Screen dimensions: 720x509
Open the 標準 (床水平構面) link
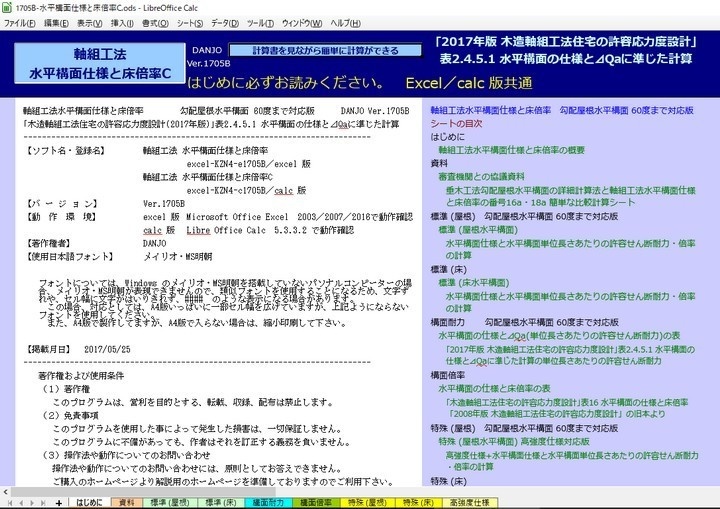click(474, 283)
